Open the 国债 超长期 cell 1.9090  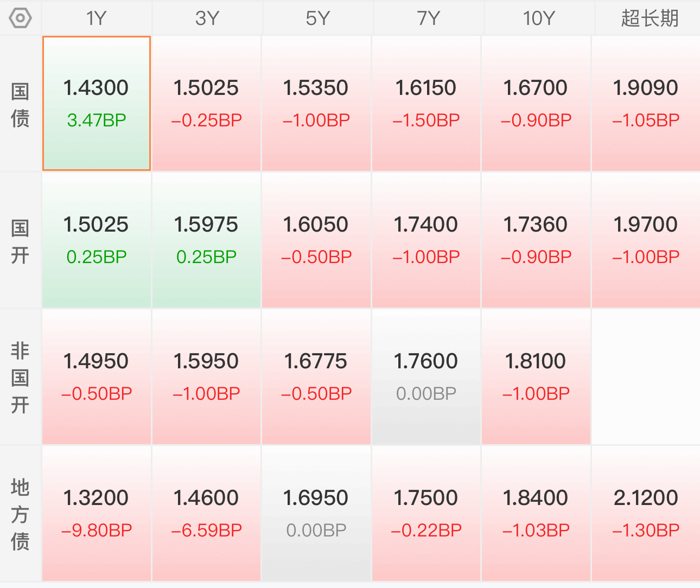646,104
